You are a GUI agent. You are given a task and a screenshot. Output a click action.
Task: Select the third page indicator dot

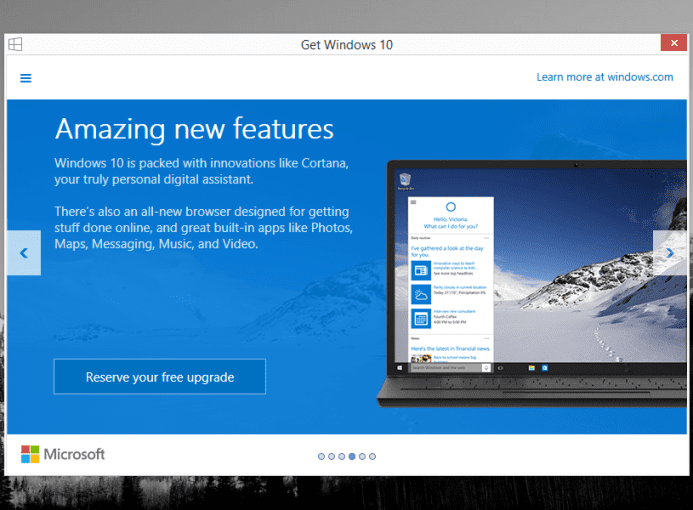pos(342,457)
